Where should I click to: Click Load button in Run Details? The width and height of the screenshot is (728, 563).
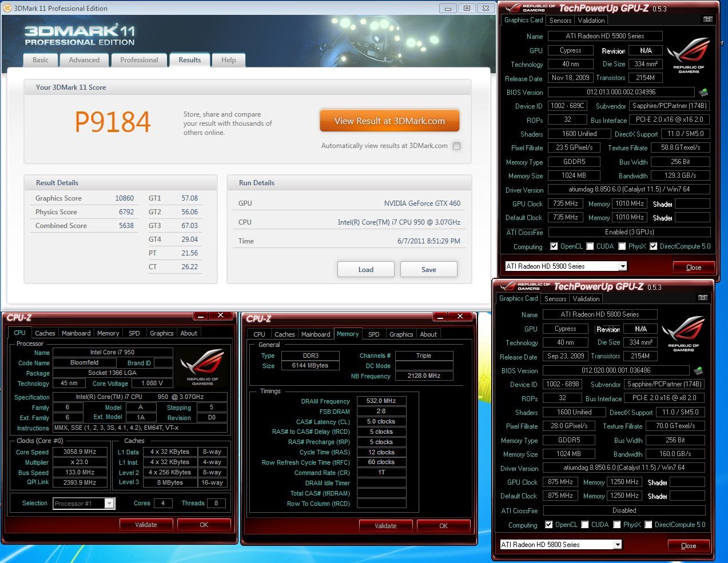366,270
